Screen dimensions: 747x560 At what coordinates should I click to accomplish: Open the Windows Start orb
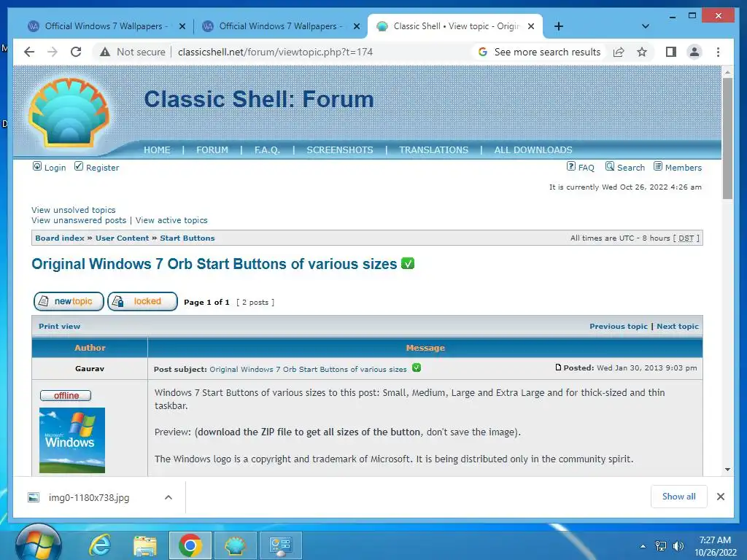click(38, 544)
